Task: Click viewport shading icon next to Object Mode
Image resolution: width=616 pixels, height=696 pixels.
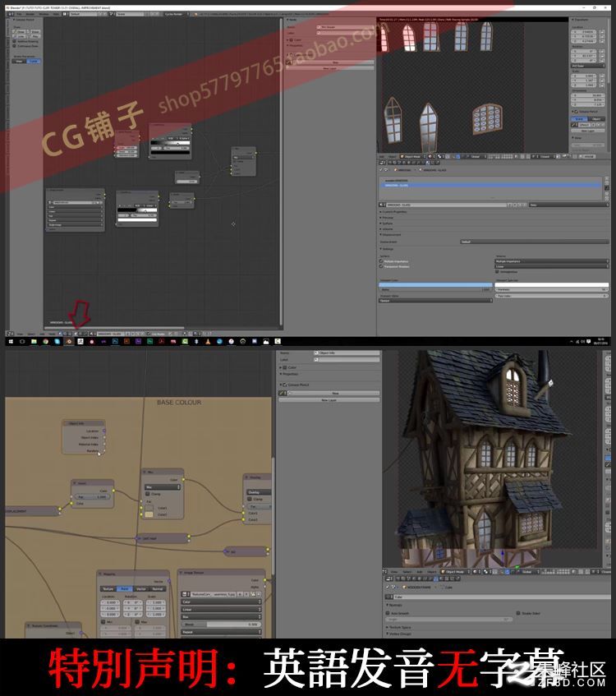Action: [430, 156]
